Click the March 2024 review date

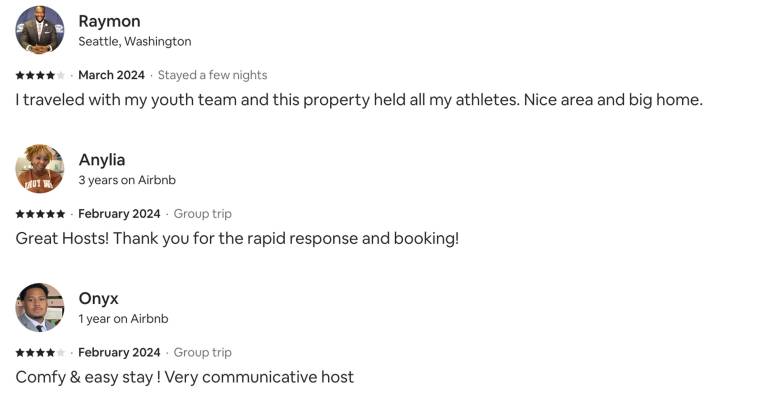(x=111, y=75)
